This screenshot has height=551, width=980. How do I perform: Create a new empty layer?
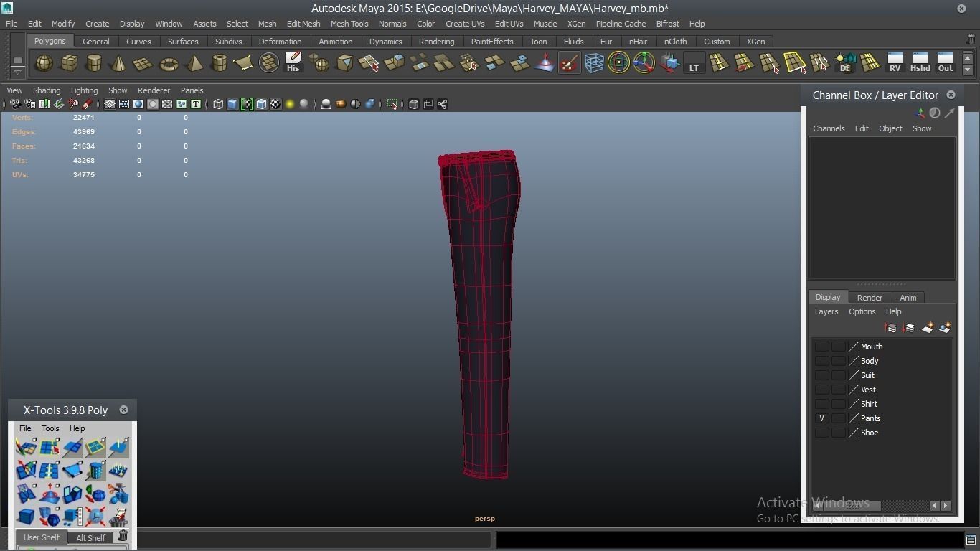click(928, 328)
